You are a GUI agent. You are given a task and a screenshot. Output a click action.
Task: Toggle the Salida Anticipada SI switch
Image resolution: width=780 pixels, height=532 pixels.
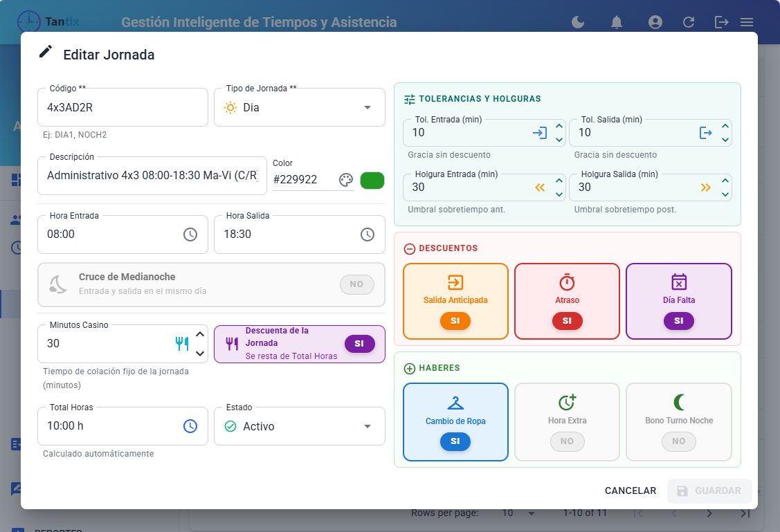point(455,321)
